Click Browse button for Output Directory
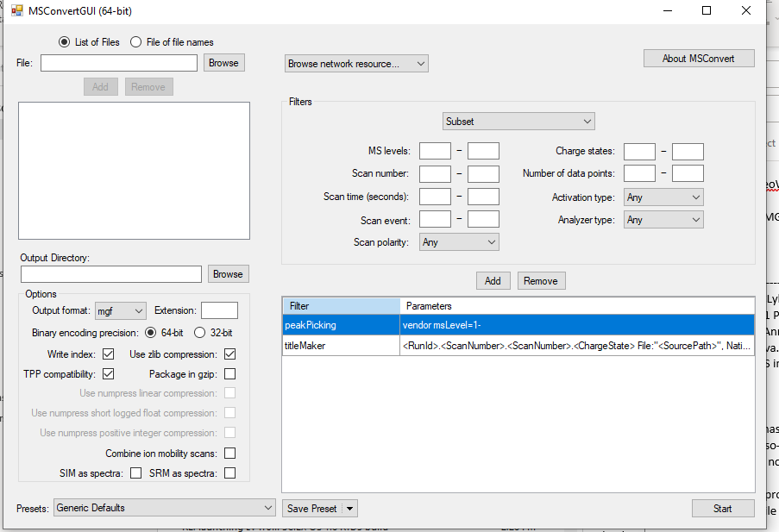779x532 pixels. 228,274
